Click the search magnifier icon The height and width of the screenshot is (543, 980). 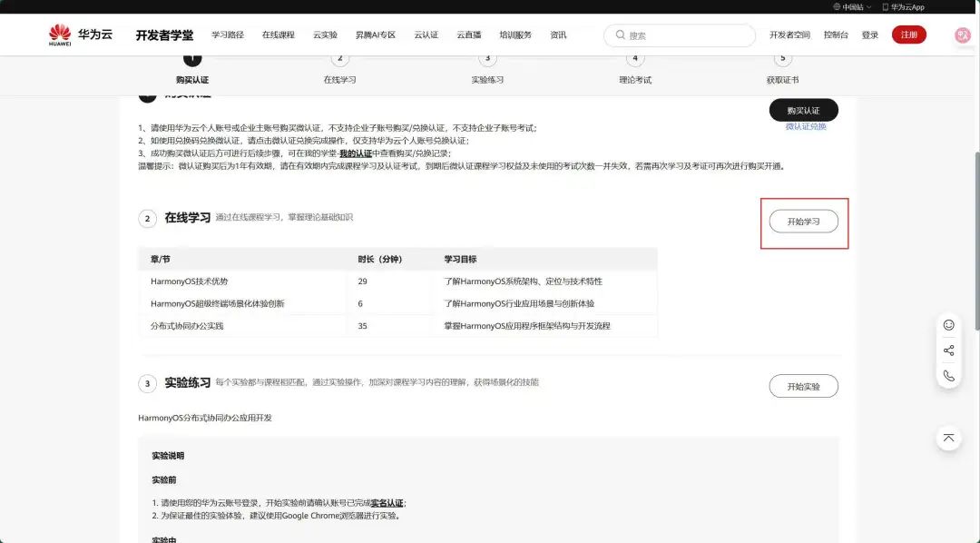pos(620,35)
